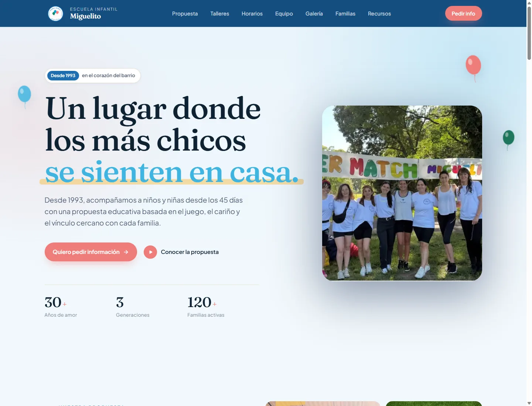Viewport: 532px width, 406px height.
Task: Open the Galería nav link
Action: coord(314,14)
